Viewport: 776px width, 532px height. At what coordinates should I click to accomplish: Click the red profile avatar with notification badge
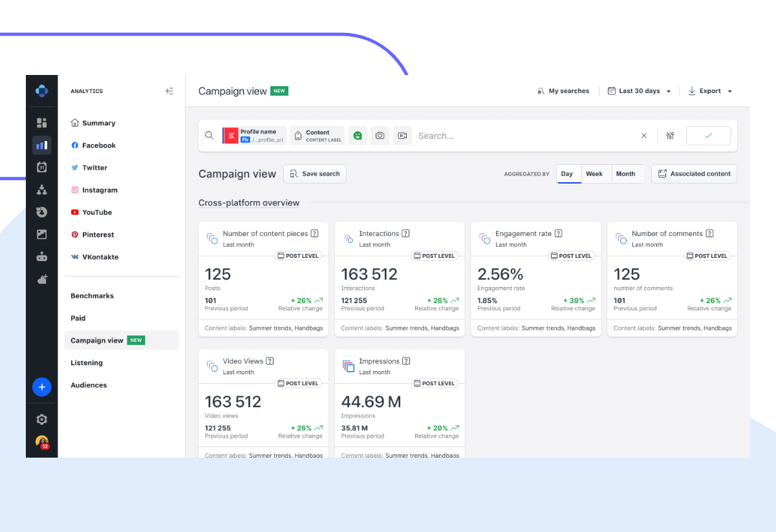[x=41, y=442]
